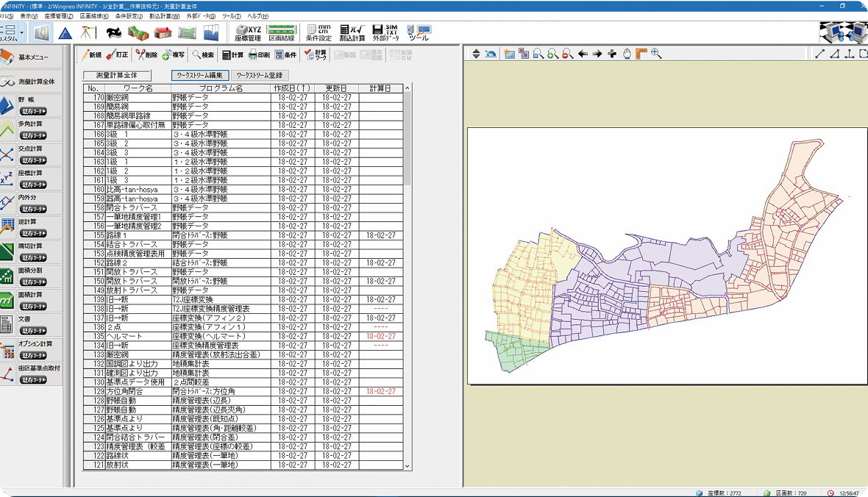Click the 複写 (copy) toolbar button
The height and width of the screenshot is (497, 868).
pyautogui.click(x=174, y=55)
